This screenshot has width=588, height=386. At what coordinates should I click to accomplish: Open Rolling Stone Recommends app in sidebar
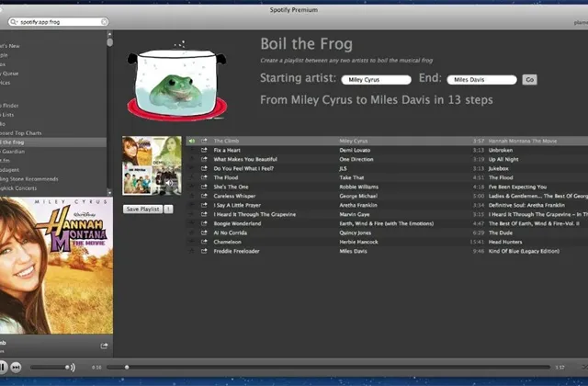28,179
